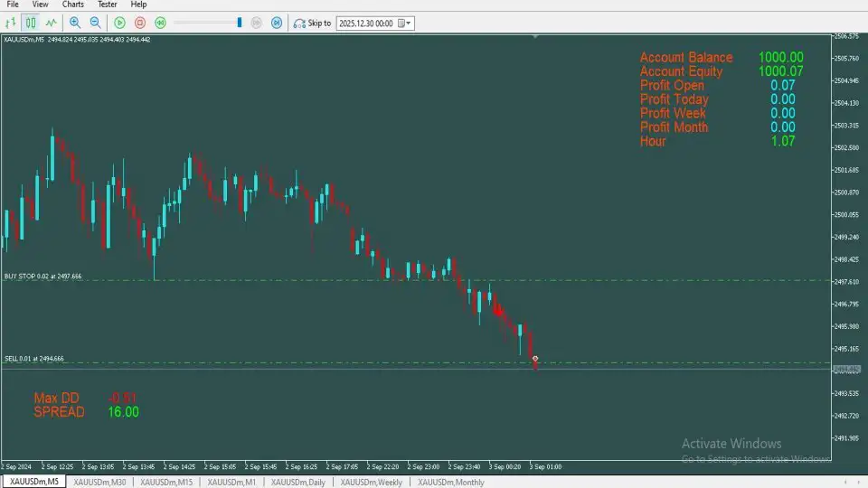
Task: Open the Skip to date calendar dropdown
Action: coord(409,23)
